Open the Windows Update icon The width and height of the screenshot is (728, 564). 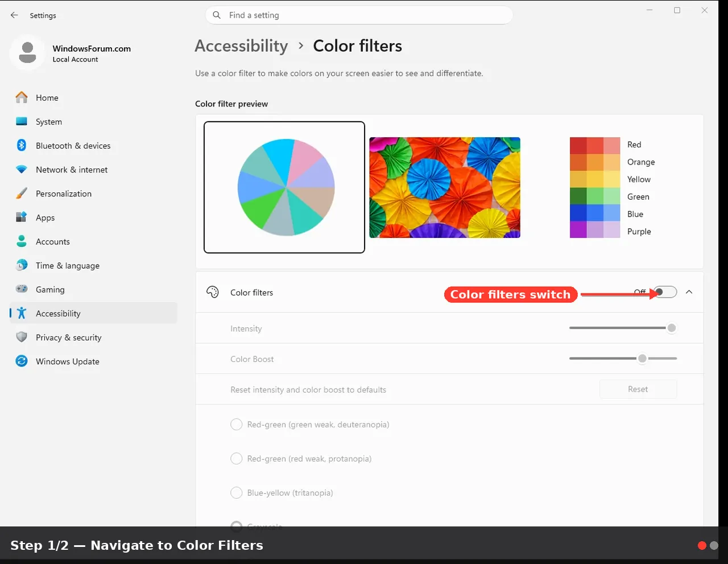click(x=22, y=361)
